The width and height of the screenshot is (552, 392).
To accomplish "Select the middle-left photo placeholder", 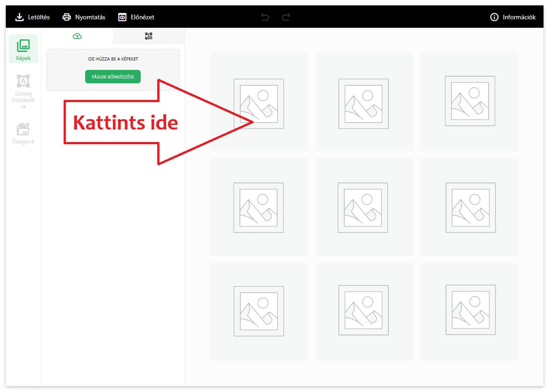I will (x=259, y=207).
